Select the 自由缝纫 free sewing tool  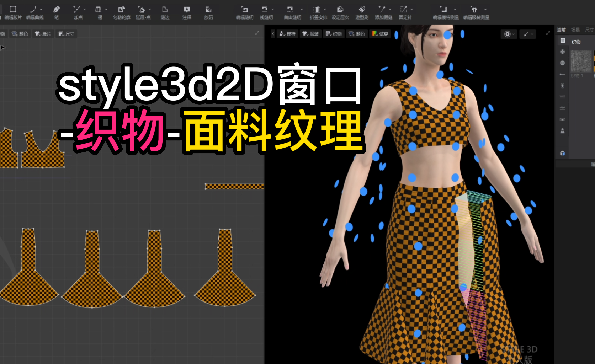[x=292, y=12]
